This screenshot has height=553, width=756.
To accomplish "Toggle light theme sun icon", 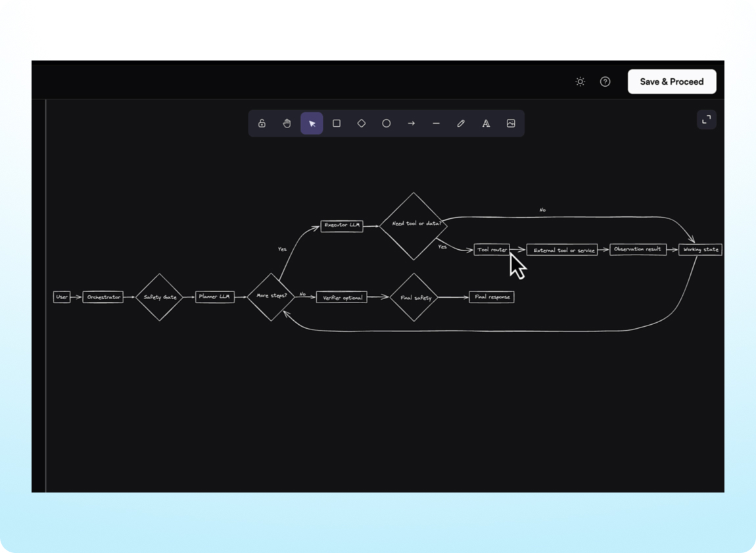I will point(580,82).
